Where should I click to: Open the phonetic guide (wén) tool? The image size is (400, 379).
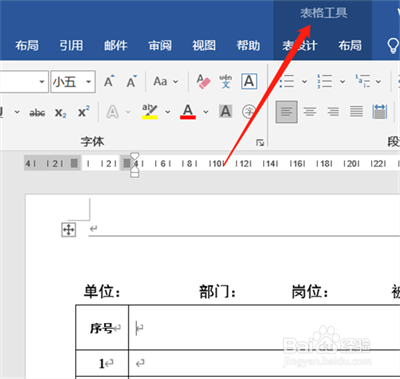click(x=226, y=81)
